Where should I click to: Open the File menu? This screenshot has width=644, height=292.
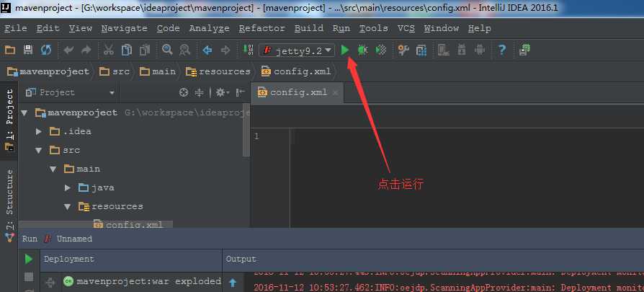pos(16,28)
